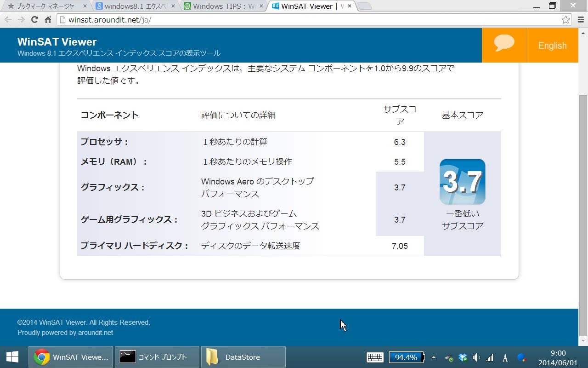588x368 pixels.
Task: Close the WinSAT Viewer tab
Action: (349, 6)
